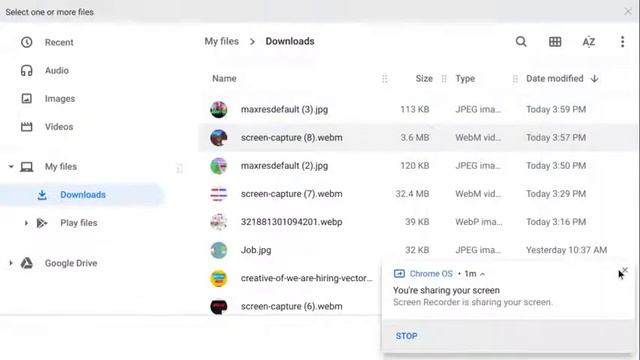Click the Play files store icon
640x360 pixels.
[x=42, y=223]
